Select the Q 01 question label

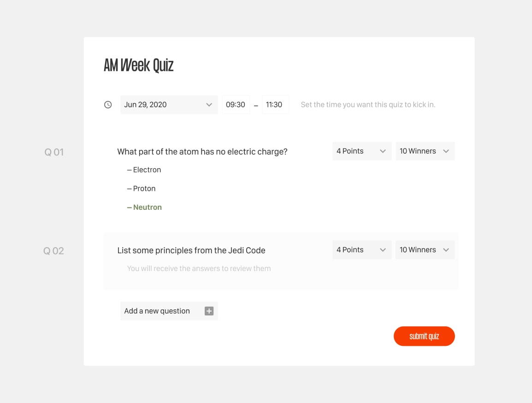54,152
